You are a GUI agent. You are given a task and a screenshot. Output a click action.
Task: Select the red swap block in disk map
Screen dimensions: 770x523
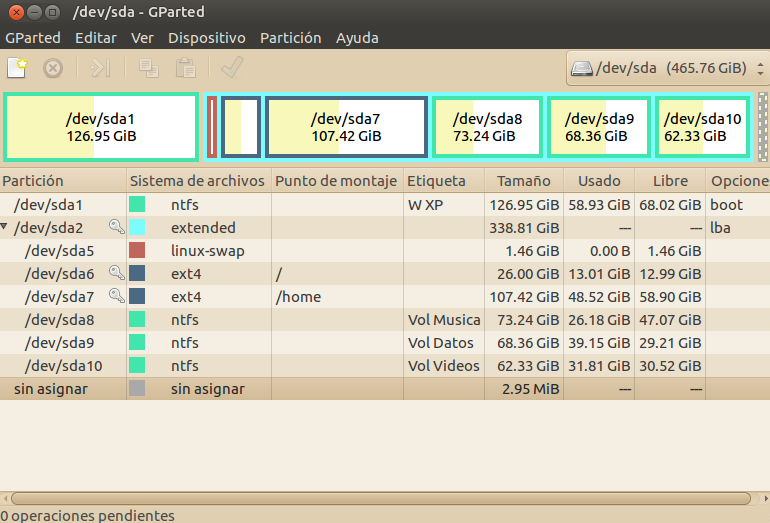click(212, 127)
